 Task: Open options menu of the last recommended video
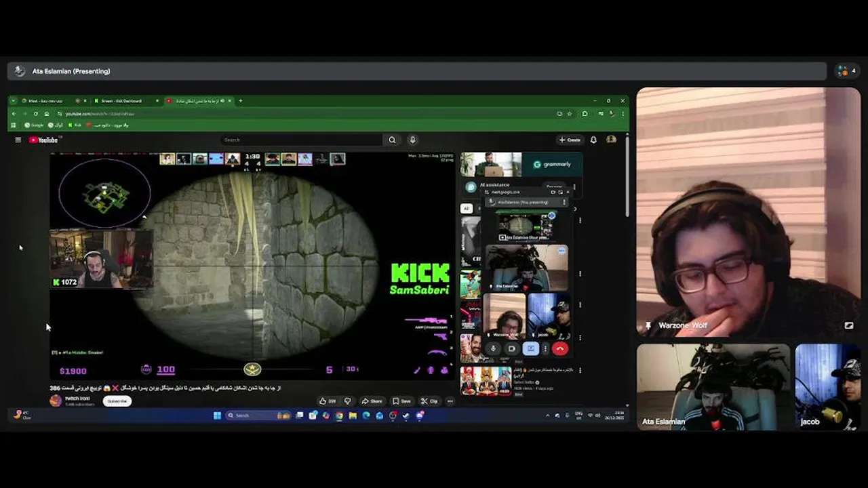(x=580, y=371)
